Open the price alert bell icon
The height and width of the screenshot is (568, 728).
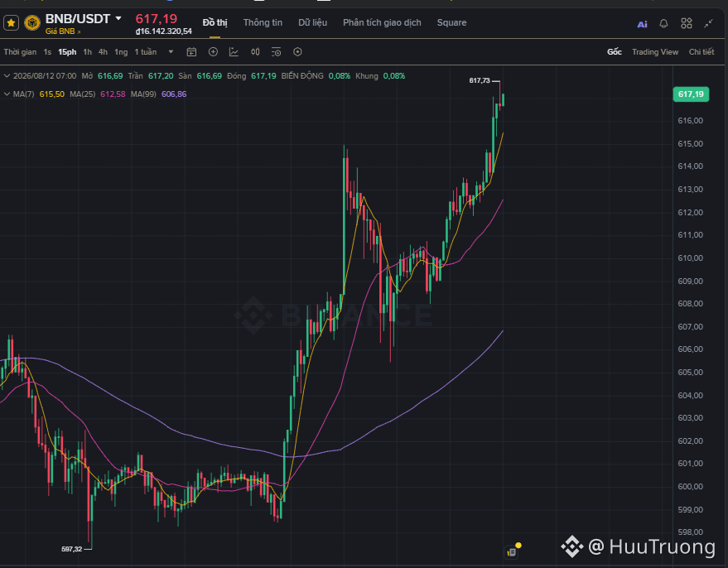click(x=664, y=24)
